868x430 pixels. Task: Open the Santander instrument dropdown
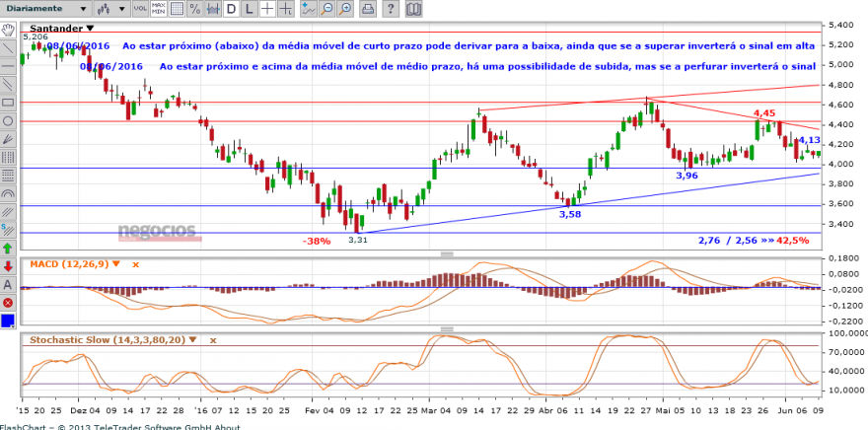tap(90, 29)
